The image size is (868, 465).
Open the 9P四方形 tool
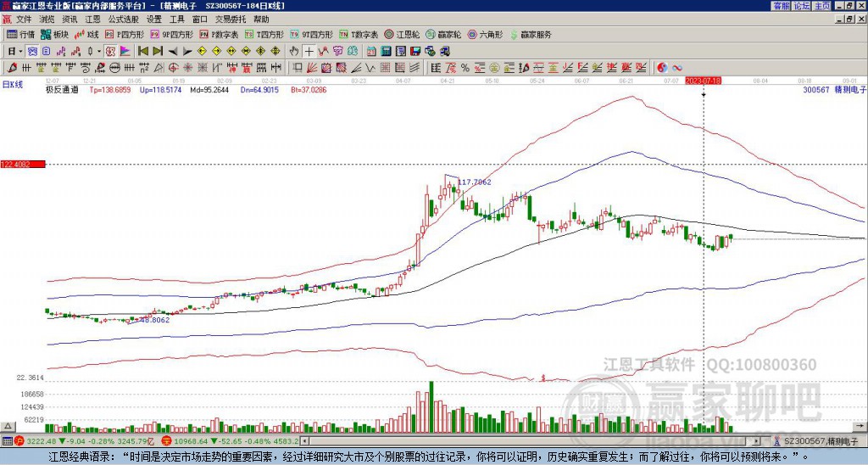[x=171, y=34]
